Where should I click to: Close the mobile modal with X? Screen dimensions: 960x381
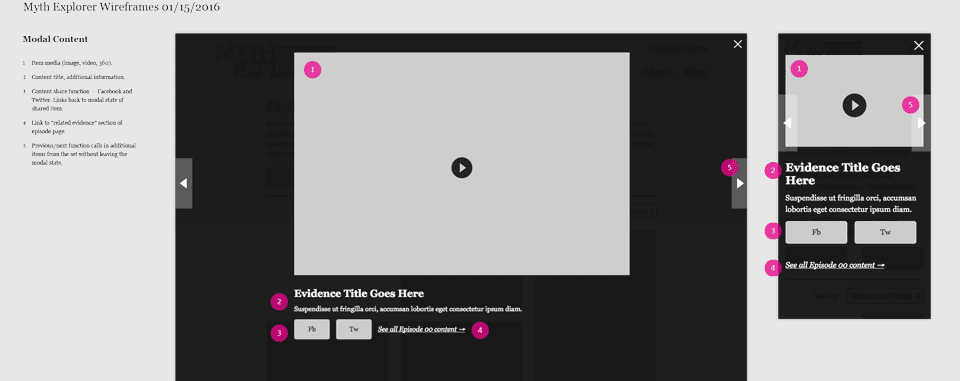coord(918,45)
